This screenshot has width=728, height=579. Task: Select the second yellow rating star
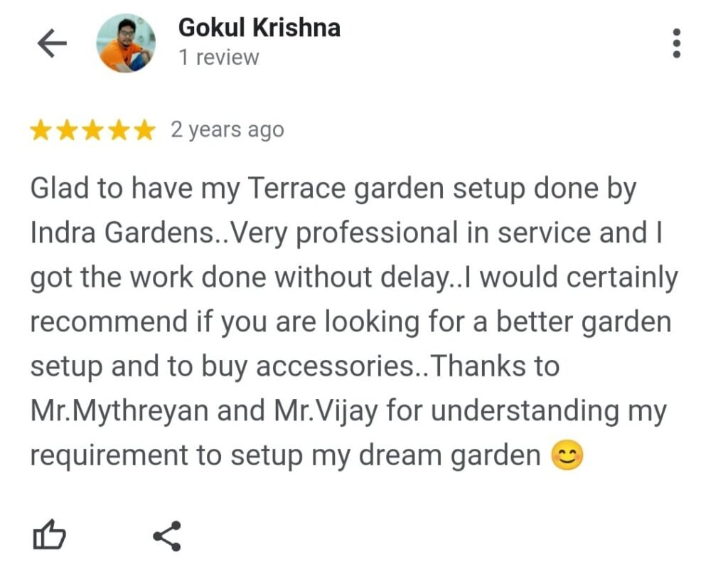pos(67,130)
